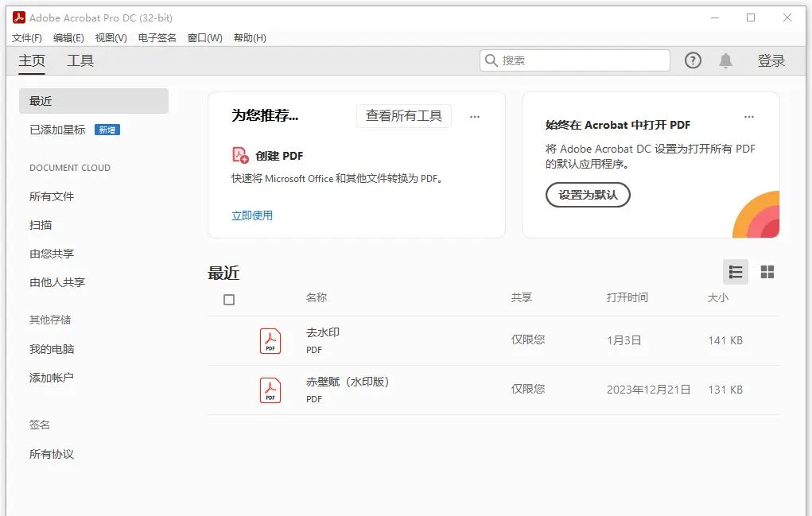Screen dimensions: 812x516
Task: Open the file named 赤壁赋（水印版）
Action: click(347, 382)
